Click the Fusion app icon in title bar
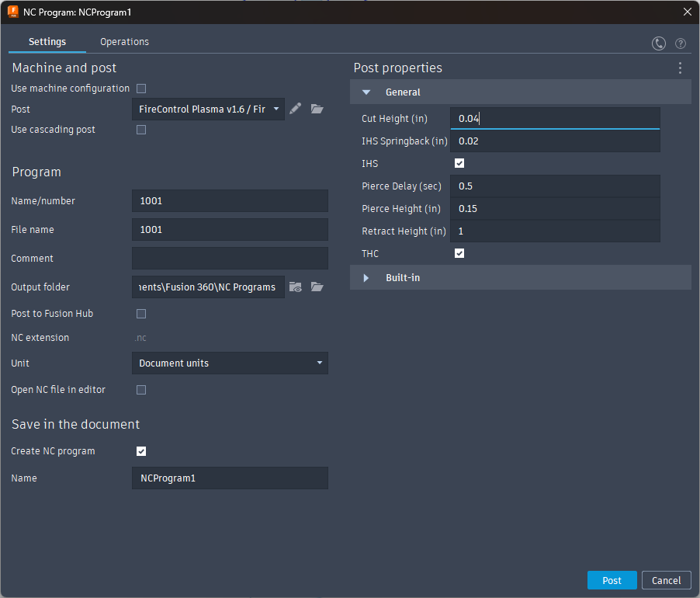 [12, 12]
